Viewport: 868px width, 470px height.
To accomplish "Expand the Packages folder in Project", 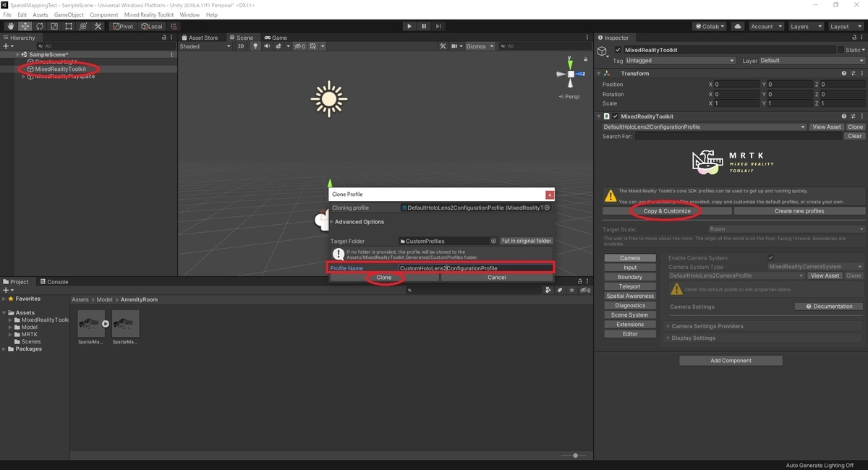I will coord(4,349).
